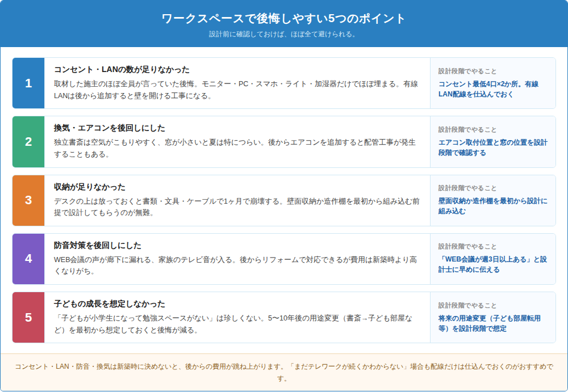Select the heading 収納が足りなかった
Viewport: 568px width, 392px height.
click(90, 187)
